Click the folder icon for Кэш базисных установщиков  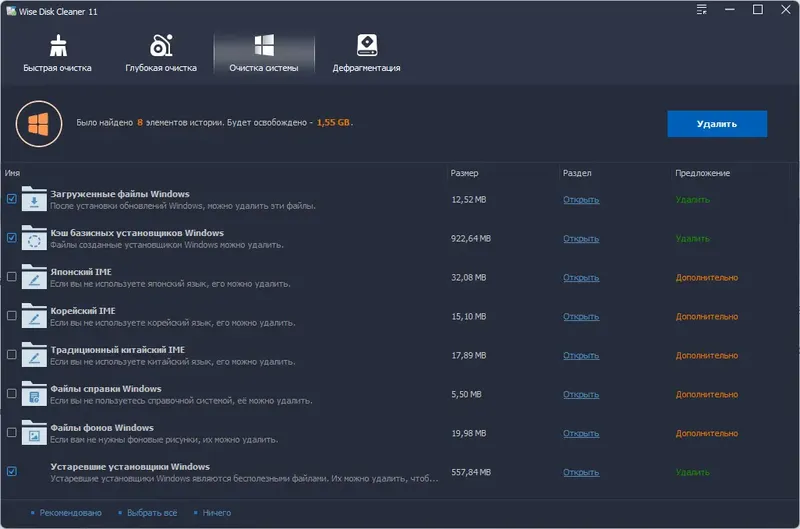click(34, 238)
